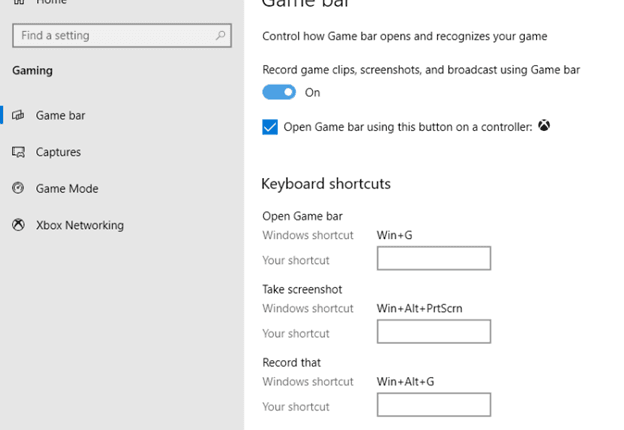The width and height of the screenshot is (624, 430).
Task: Turn off the Game bar recording toggle
Action: tap(279, 92)
